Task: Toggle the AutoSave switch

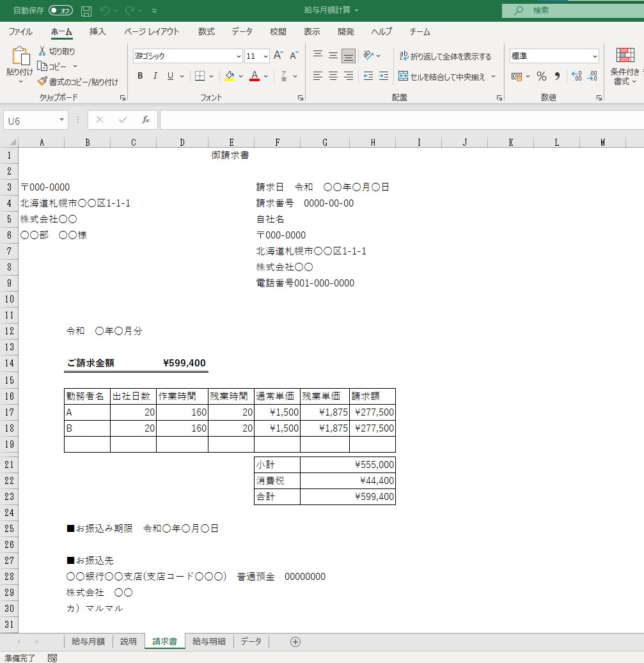Action: (61, 10)
